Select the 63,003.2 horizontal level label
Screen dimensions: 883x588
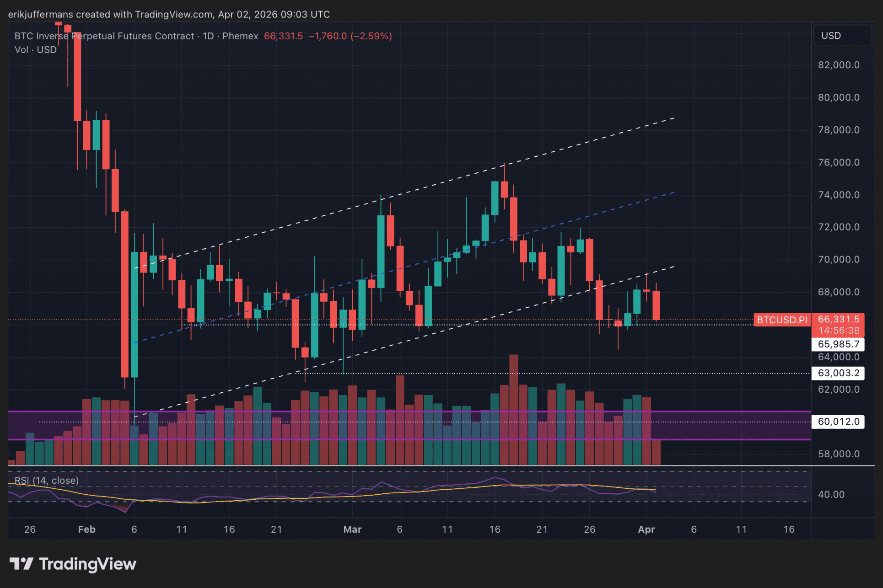point(838,373)
